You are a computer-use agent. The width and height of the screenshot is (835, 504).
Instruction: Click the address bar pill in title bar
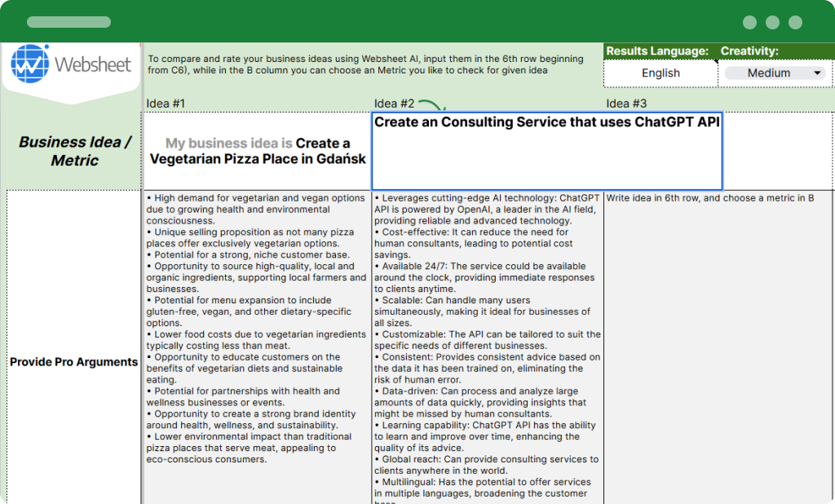coord(68,22)
